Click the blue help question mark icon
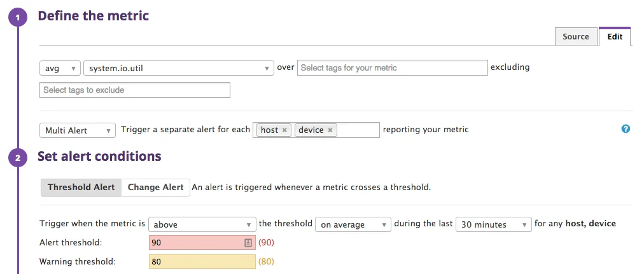The height and width of the screenshot is (274, 644). click(x=626, y=129)
